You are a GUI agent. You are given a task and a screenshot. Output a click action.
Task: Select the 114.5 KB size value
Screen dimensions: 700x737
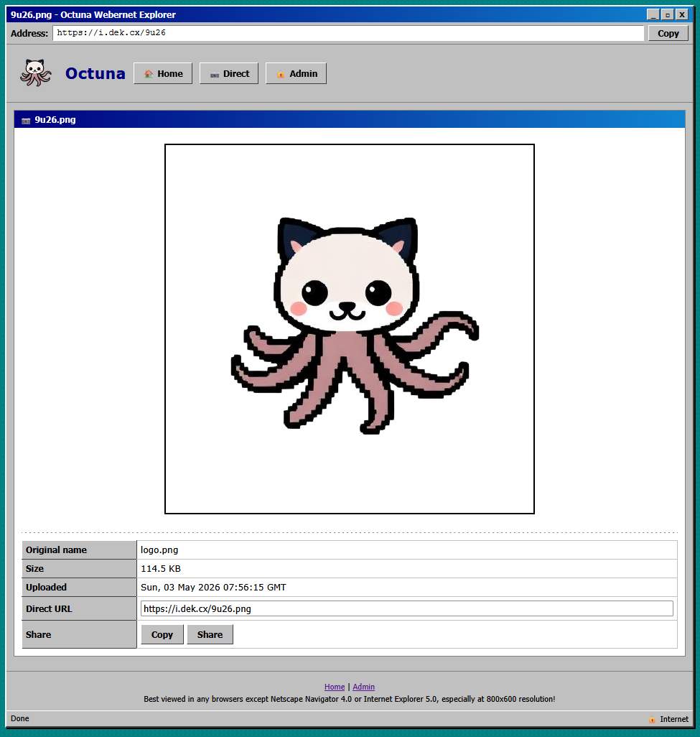coord(161,569)
